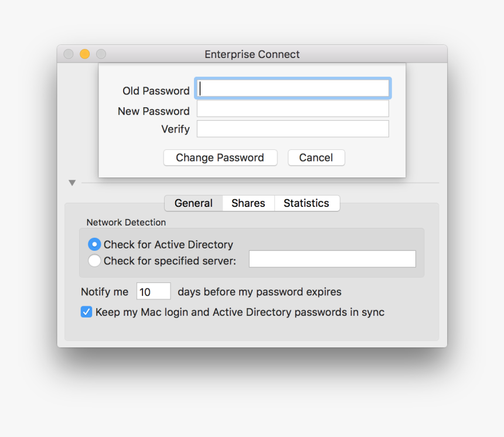Click the red close window button

(69, 53)
